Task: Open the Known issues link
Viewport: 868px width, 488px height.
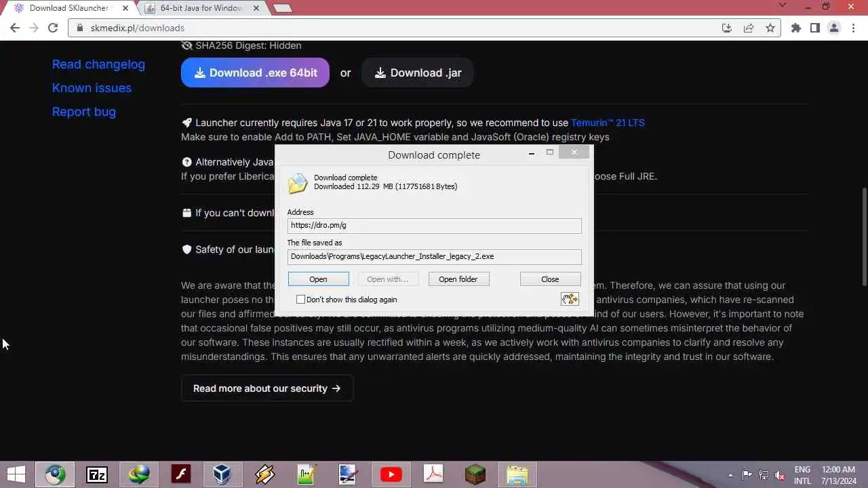Action: coord(92,88)
